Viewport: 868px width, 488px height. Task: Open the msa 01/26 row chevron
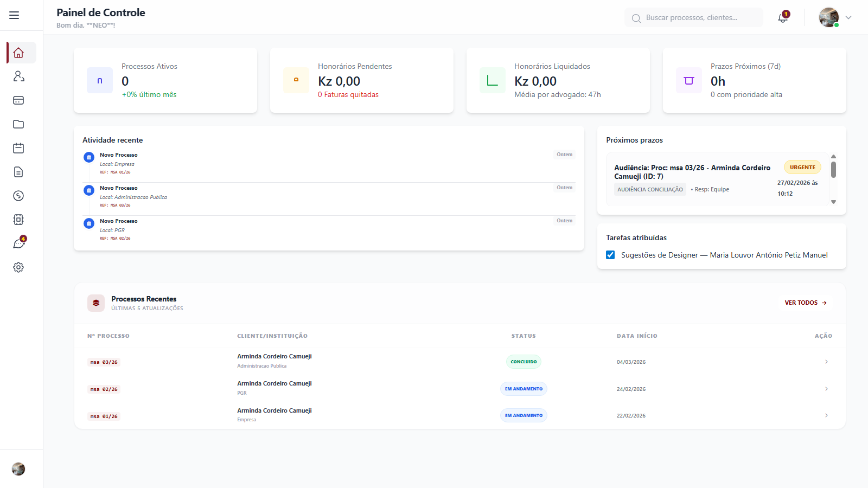(x=826, y=415)
